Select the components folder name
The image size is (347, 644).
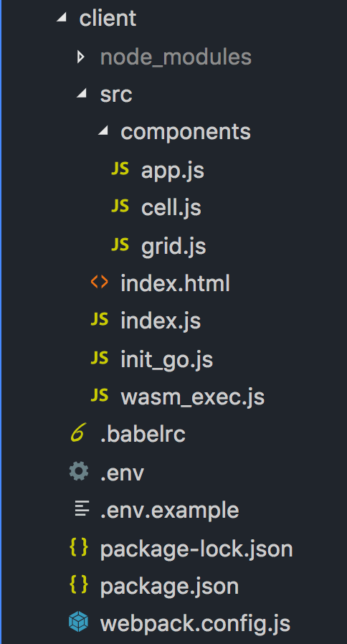(186, 133)
